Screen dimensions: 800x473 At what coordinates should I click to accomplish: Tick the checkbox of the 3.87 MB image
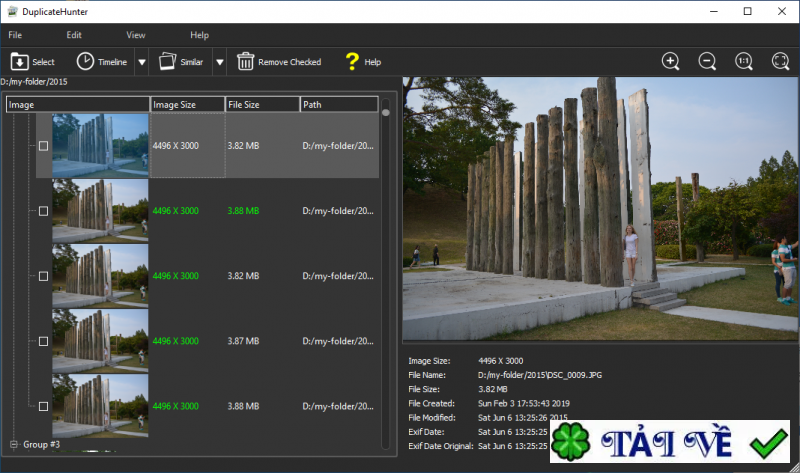click(43, 341)
